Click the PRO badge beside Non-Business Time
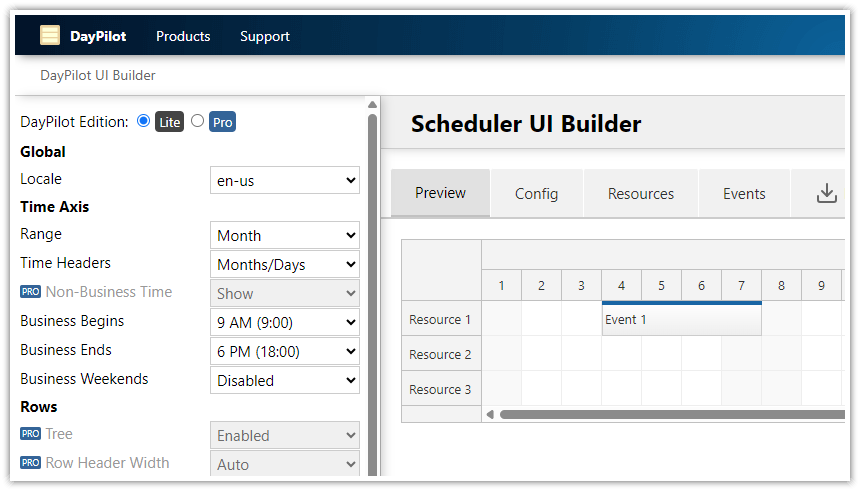This screenshot has height=491, width=860. point(30,292)
